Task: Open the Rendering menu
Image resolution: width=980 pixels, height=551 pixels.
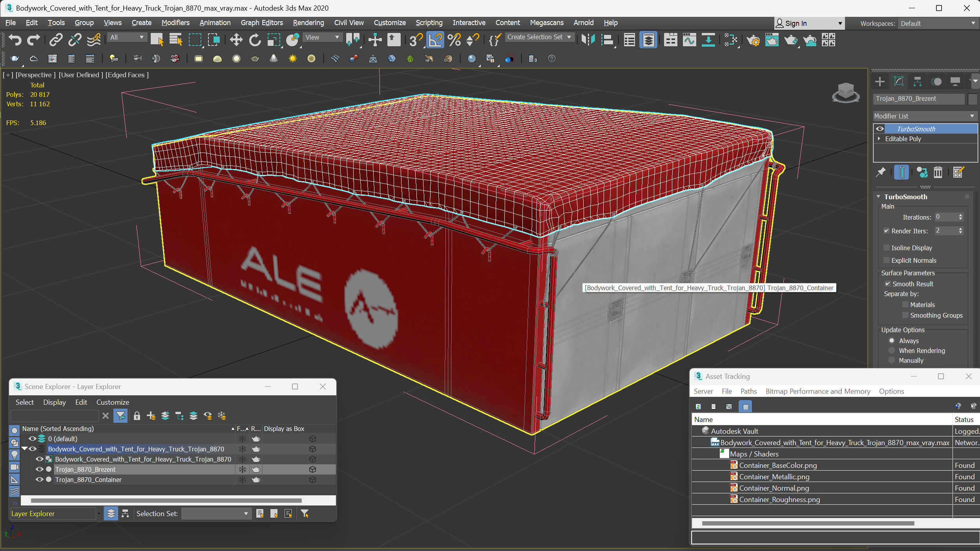Action: click(x=308, y=23)
